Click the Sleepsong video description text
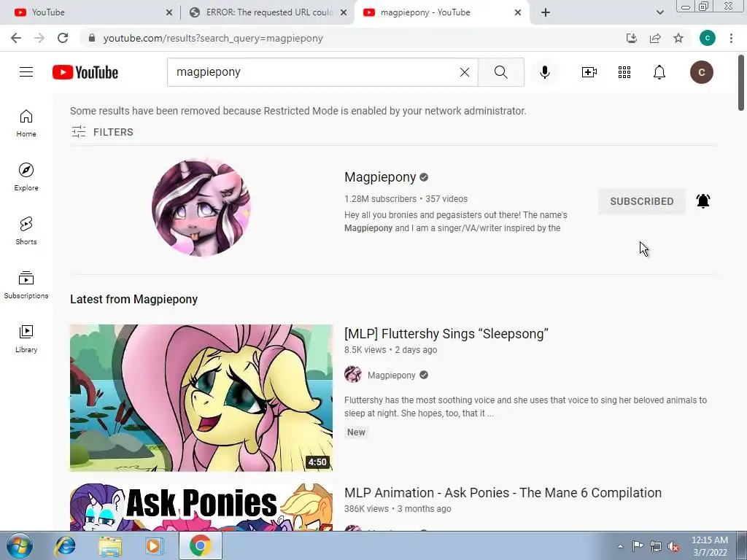This screenshot has height=560, width=747. coord(525,407)
